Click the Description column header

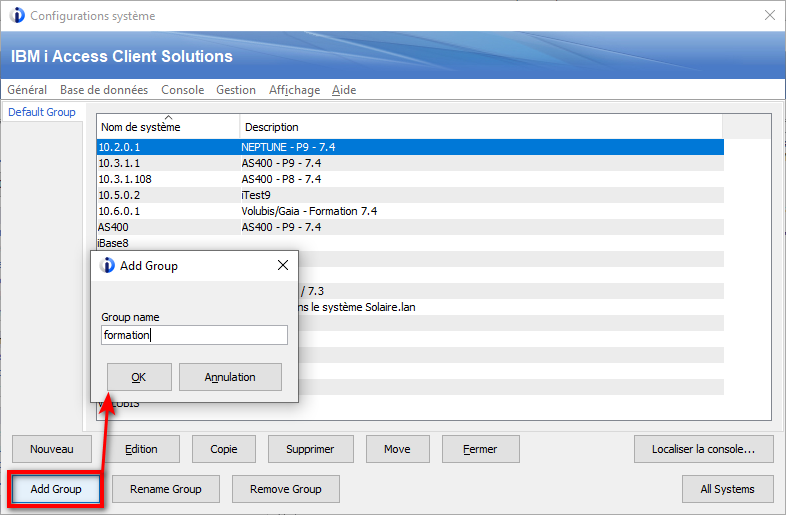481,127
